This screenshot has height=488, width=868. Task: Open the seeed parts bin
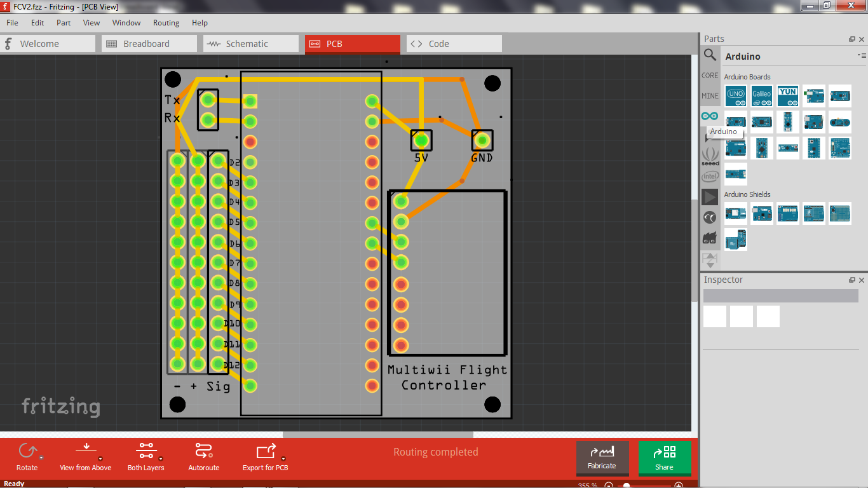point(710,157)
